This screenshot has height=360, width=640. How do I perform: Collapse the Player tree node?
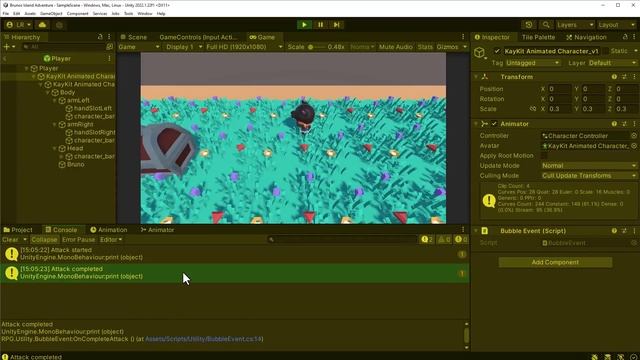click(27, 68)
